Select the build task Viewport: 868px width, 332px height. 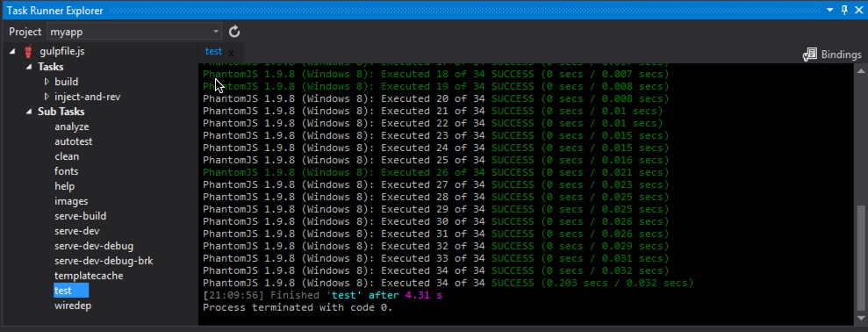click(67, 82)
